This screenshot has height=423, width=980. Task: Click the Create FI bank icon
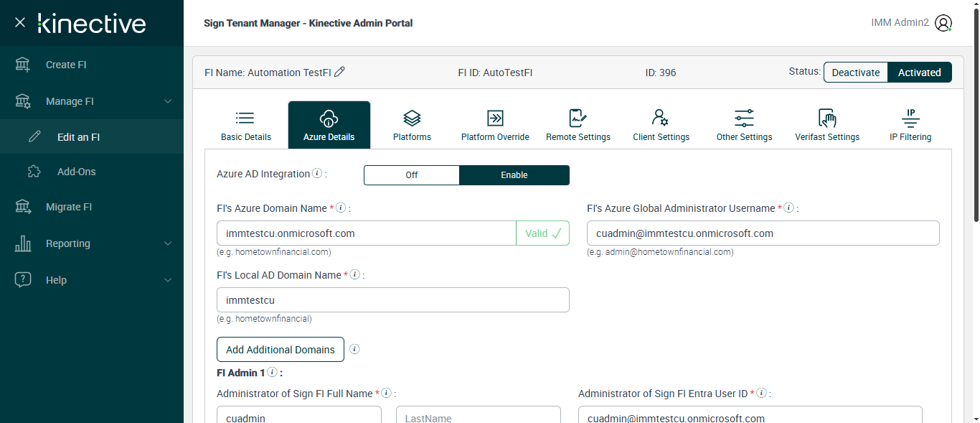click(23, 65)
